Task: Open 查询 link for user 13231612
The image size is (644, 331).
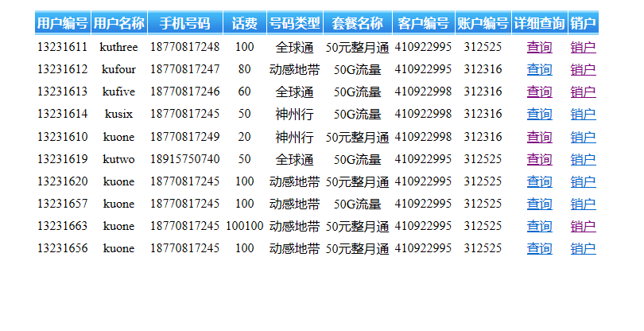Action: coord(539,69)
